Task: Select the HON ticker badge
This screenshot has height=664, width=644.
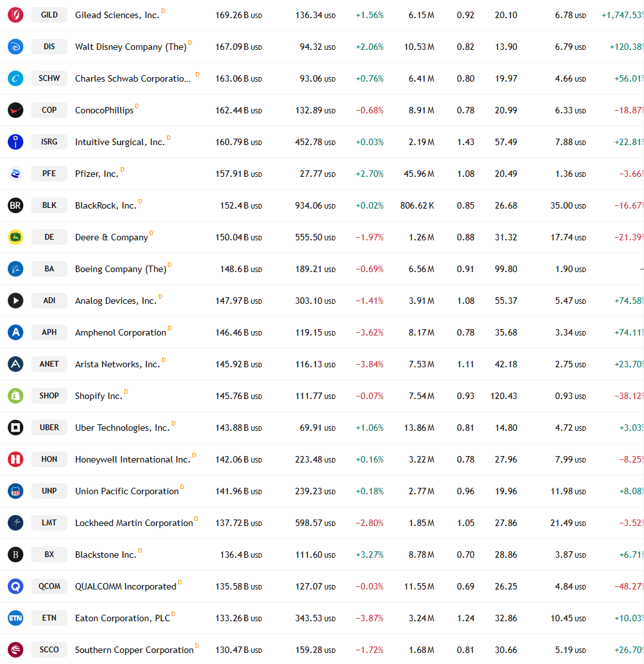Action: coord(49,459)
